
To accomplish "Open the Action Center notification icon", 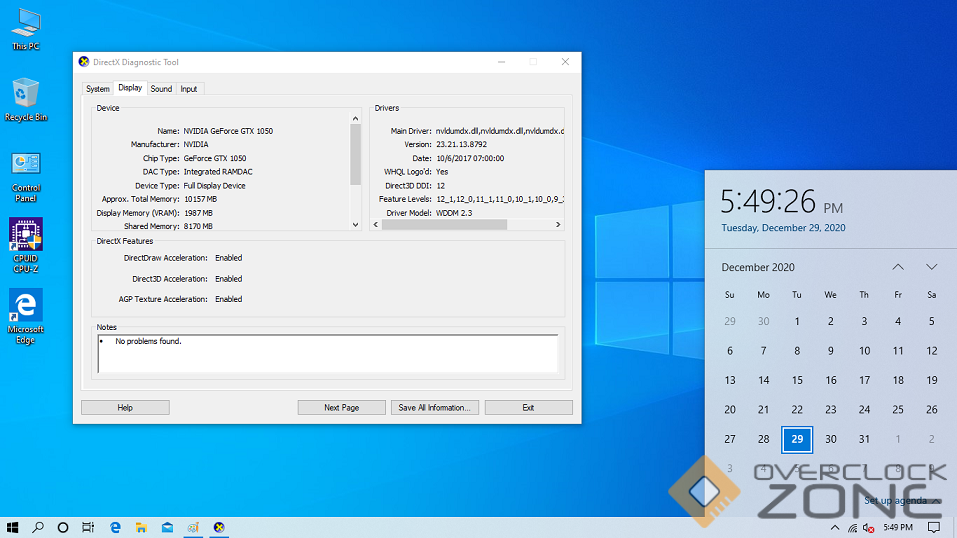I will [x=934, y=527].
